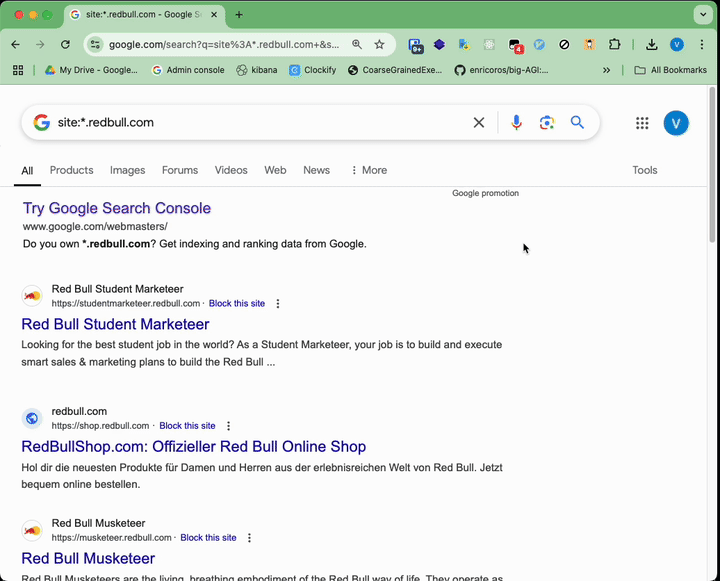
Task: Open CoarseGrainedExe bookmark
Action: click(395, 70)
